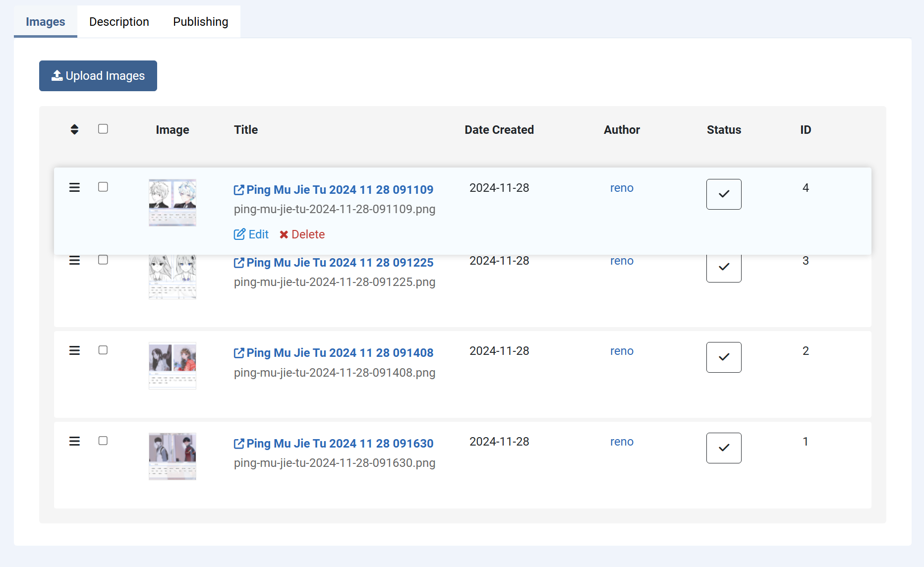Toggle published status of image ID 4
The height and width of the screenshot is (567, 924).
point(723,194)
